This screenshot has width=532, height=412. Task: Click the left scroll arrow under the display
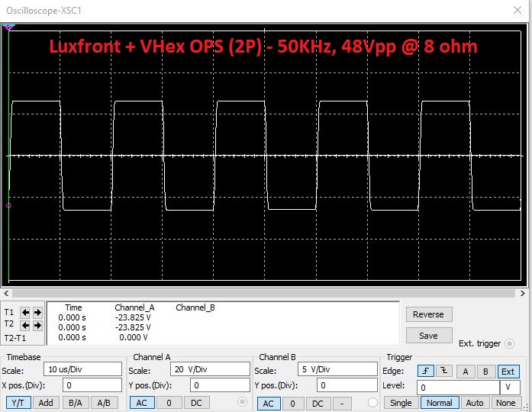pos(6,293)
